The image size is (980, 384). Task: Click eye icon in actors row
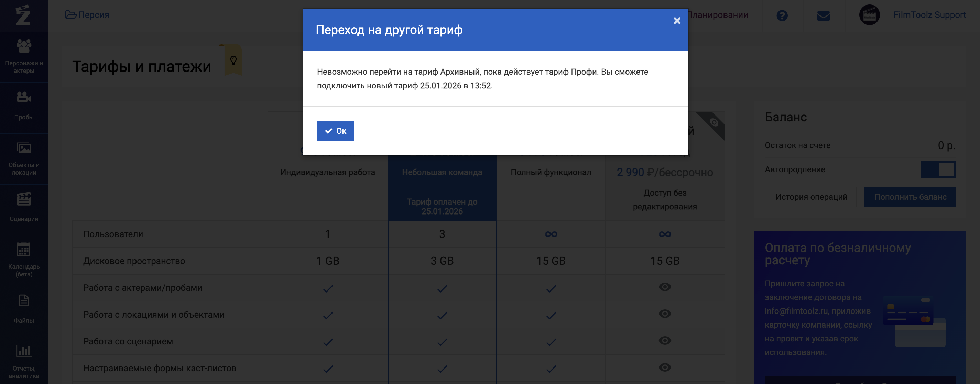[x=665, y=287]
